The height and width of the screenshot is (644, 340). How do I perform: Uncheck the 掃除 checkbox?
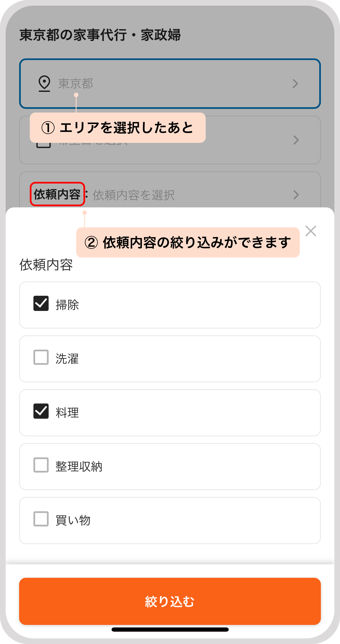pyautogui.click(x=41, y=303)
